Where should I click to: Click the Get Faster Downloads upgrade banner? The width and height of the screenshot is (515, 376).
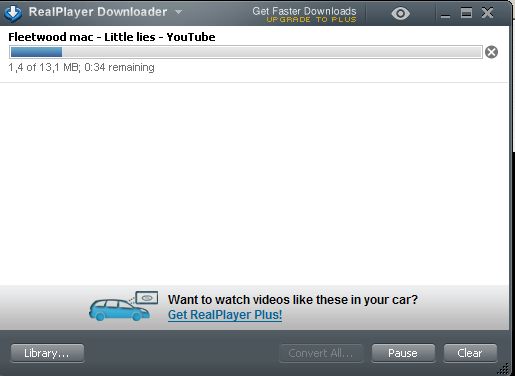click(x=304, y=15)
